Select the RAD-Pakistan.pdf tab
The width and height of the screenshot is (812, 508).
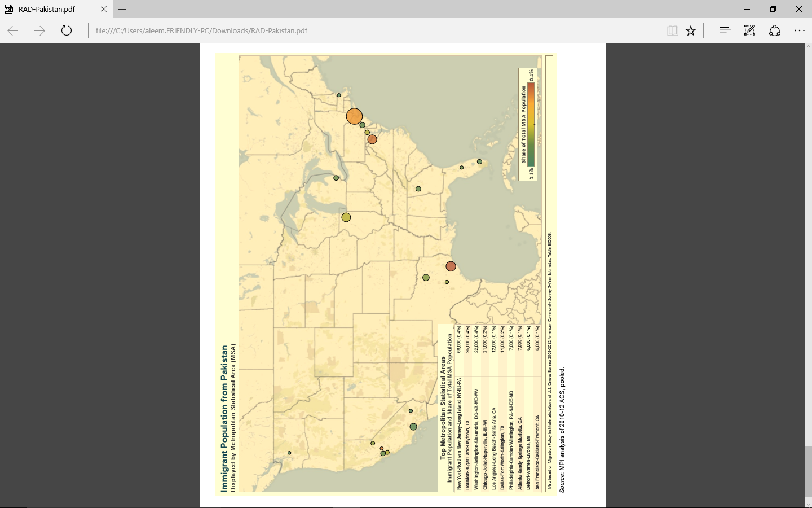pos(56,9)
